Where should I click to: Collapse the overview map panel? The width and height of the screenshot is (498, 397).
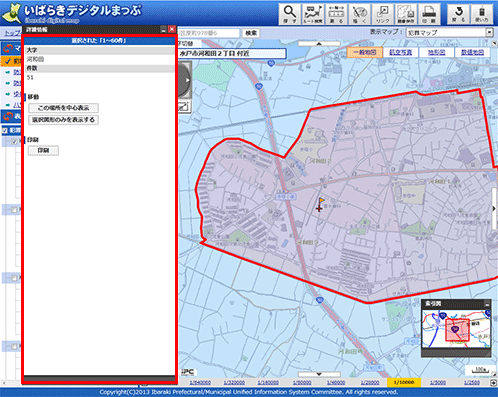(x=487, y=304)
